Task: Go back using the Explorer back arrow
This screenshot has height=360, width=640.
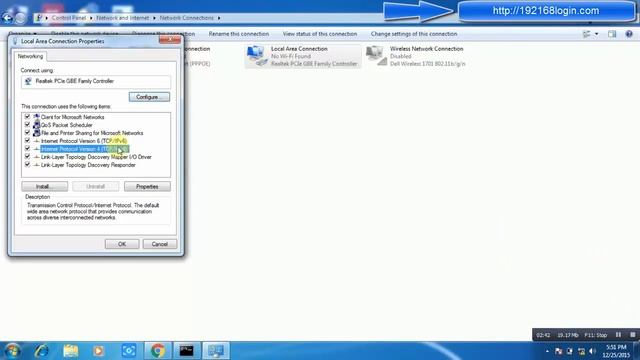Action: pyautogui.click(x=7, y=18)
